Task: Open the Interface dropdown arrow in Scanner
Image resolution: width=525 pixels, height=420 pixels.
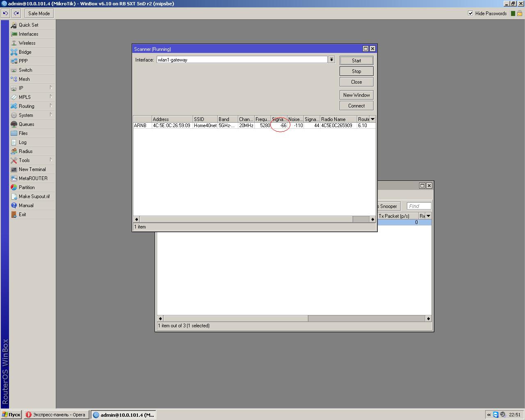Action: (x=331, y=60)
